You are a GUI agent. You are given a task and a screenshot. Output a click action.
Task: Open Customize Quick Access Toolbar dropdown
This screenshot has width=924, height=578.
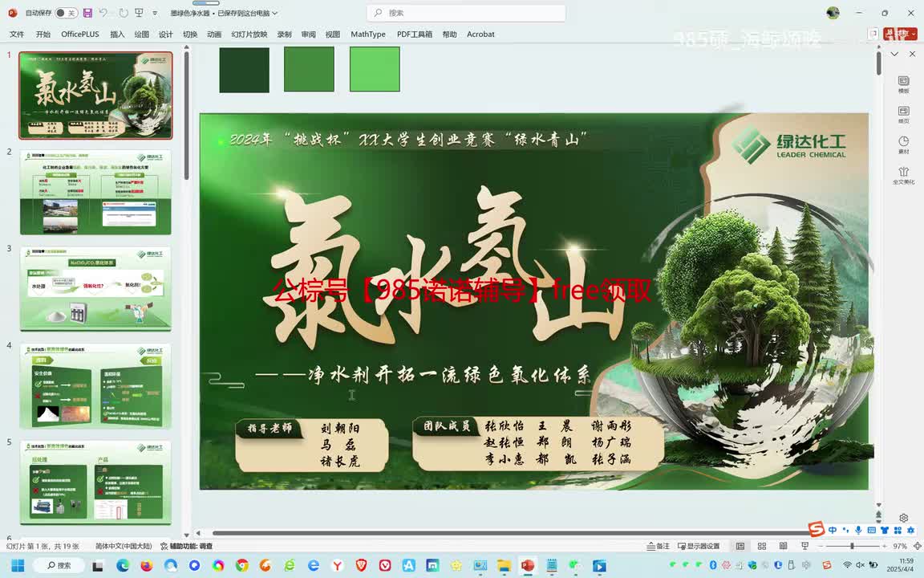tap(155, 13)
